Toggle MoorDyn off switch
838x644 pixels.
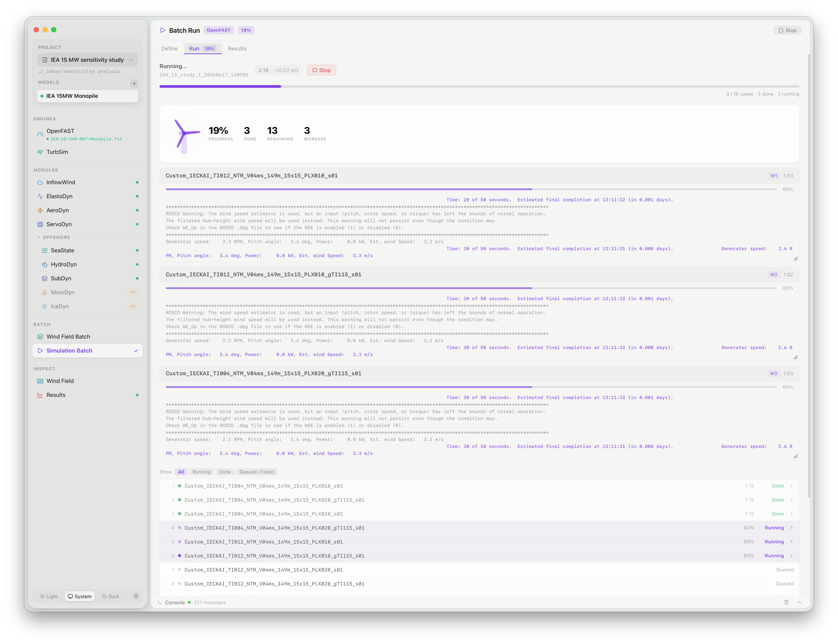[x=132, y=292]
